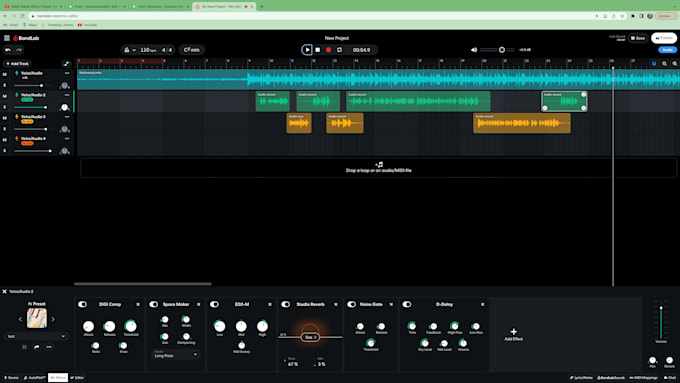Go to next Fx preset

[53, 319]
